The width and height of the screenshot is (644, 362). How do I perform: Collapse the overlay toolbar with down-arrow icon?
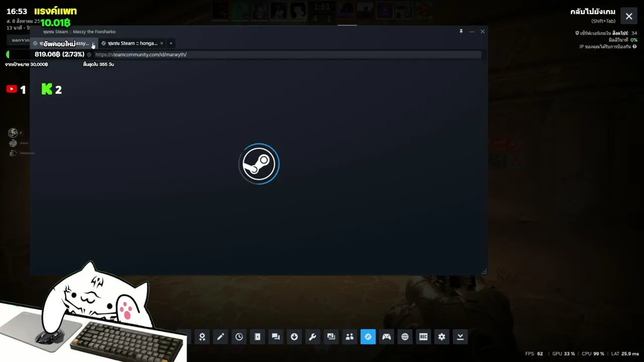coord(460,337)
